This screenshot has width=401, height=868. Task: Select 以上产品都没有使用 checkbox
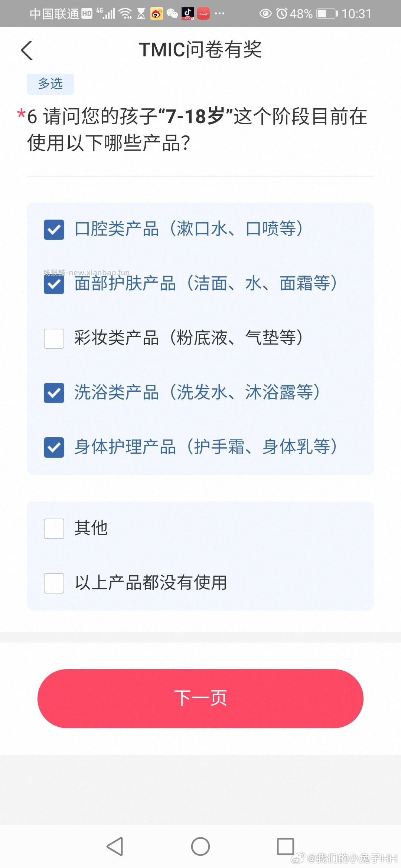(54, 583)
